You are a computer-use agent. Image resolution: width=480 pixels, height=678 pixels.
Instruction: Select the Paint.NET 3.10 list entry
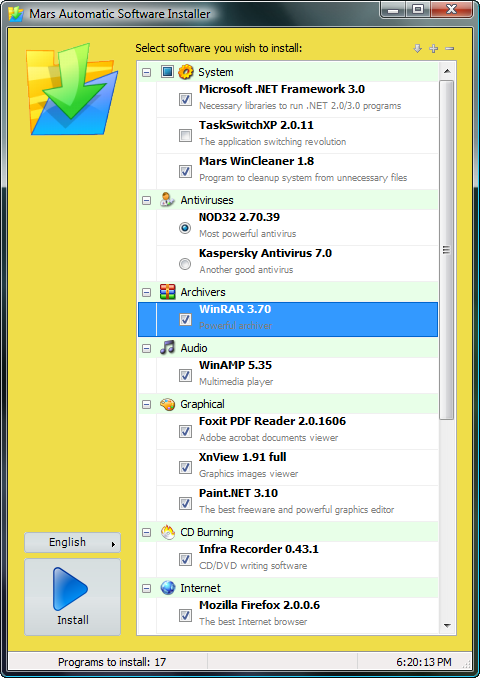click(x=297, y=503)
